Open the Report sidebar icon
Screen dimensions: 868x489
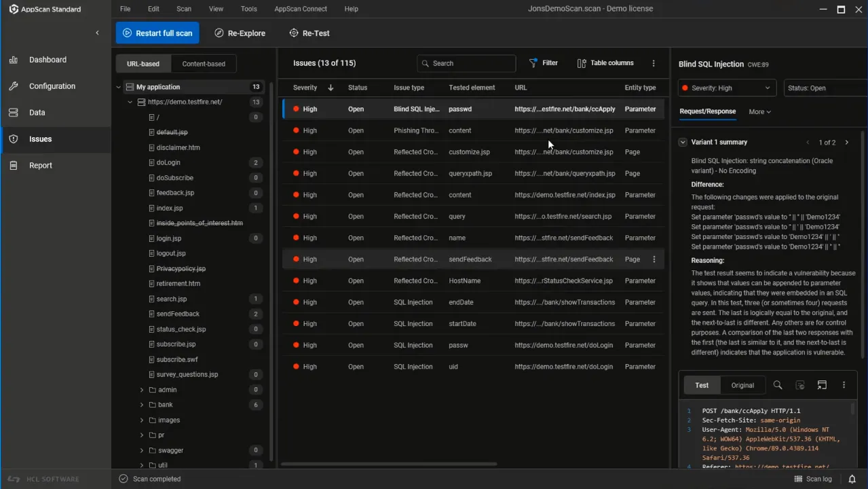point(14,166)
